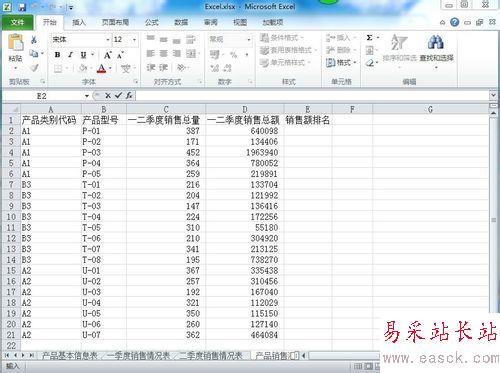
Task: Click Insert cells button
Action: coord(340,38)
